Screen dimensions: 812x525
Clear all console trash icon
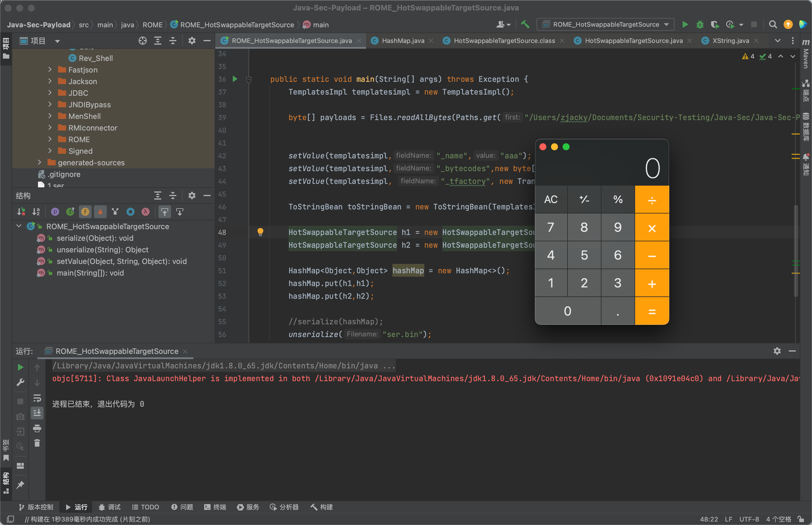point(37,443)
